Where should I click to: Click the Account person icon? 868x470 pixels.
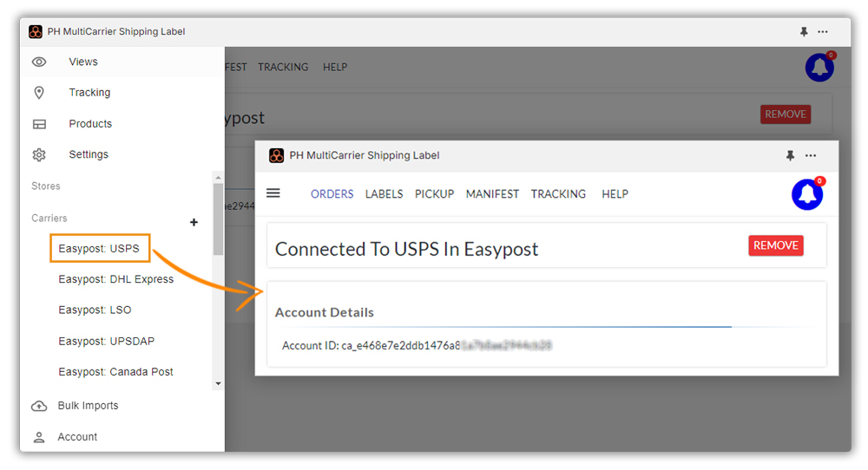coord(39,437)
